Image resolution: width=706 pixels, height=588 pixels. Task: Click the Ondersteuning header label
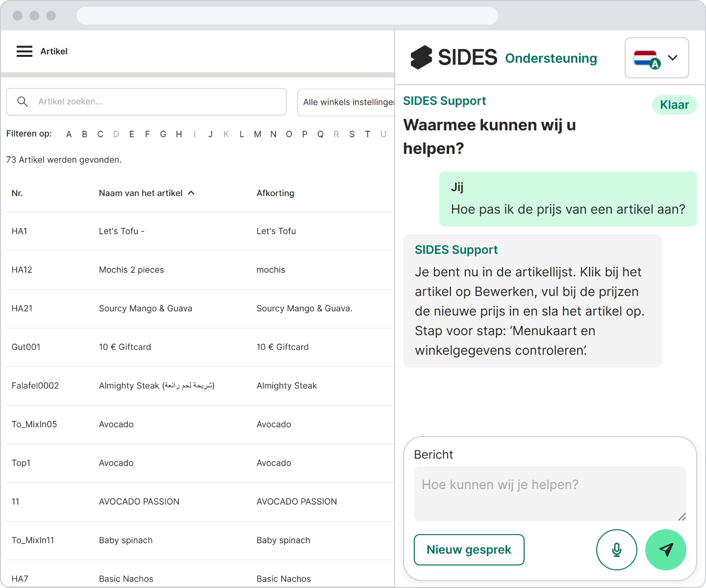pos(551,58)
